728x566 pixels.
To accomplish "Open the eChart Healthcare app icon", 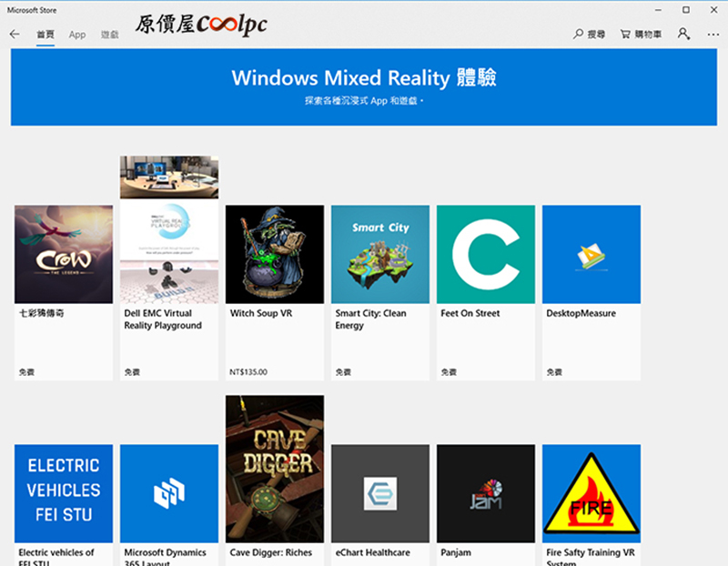I will pos(380,493).
